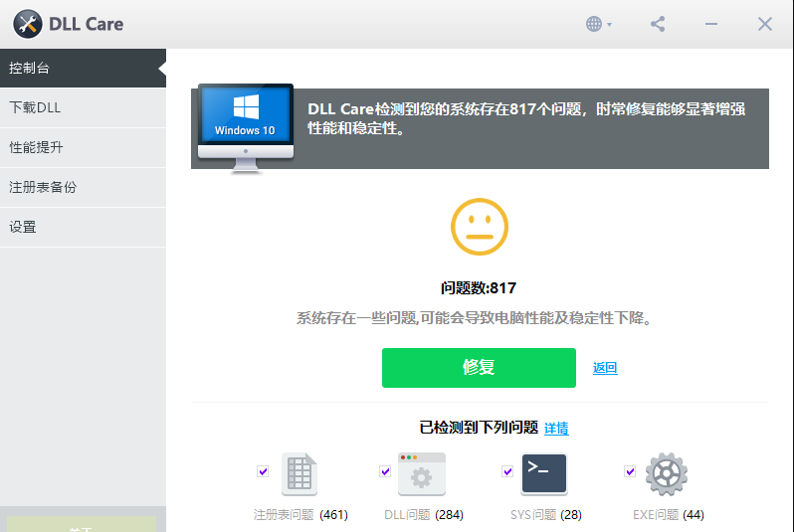794x532 pixels.
Task: Click the SYS terminal prompt icon
Action: coord(544,473)
